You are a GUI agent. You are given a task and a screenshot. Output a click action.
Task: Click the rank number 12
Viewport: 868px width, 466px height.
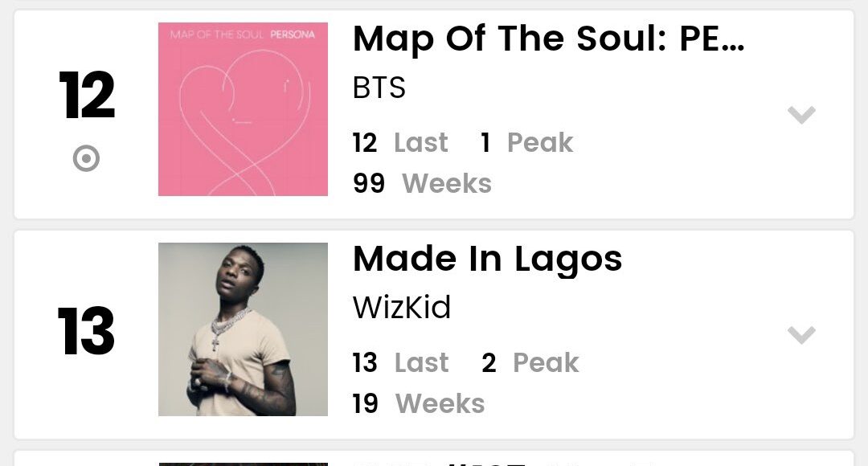tap(87, 96)
